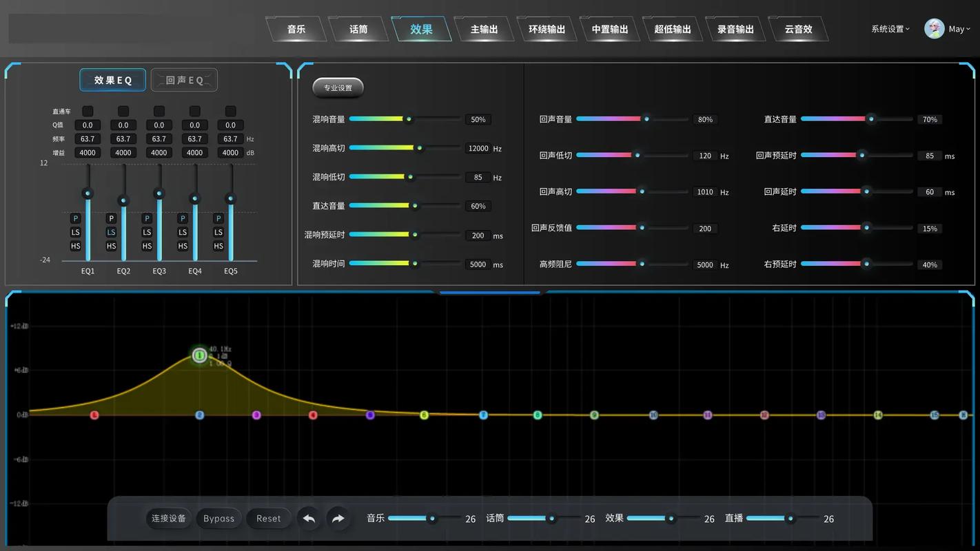Click the 回声预延时 value field 85
980x551 pixels.
930,156
